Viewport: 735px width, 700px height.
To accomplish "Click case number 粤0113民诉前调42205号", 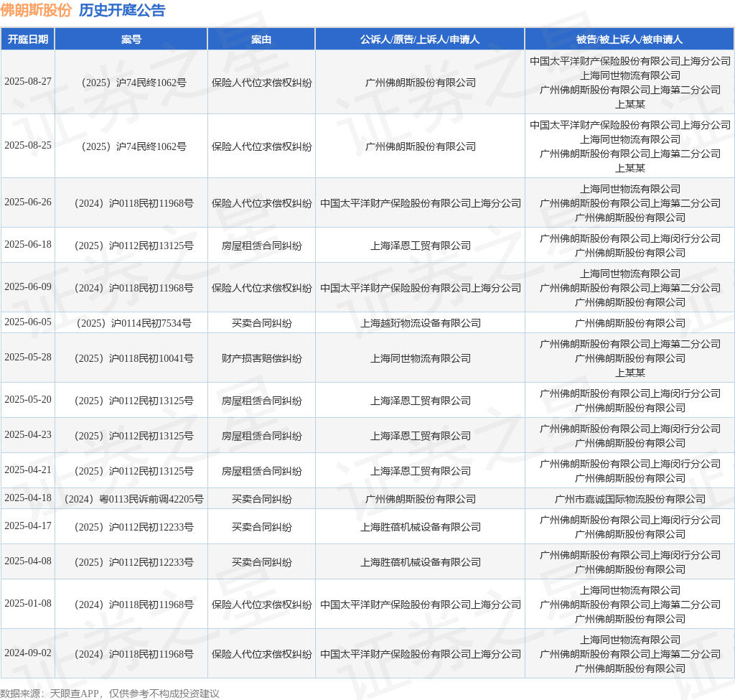I will click(134, 499).
